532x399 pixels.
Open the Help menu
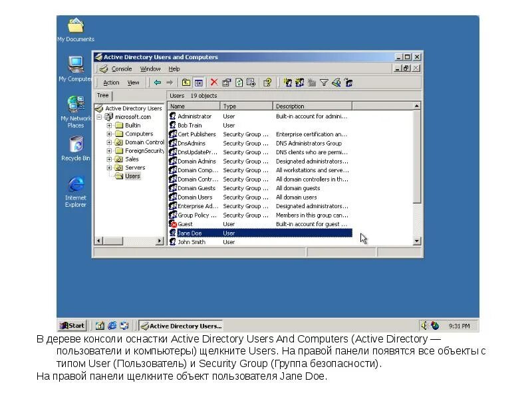(174, 69)
